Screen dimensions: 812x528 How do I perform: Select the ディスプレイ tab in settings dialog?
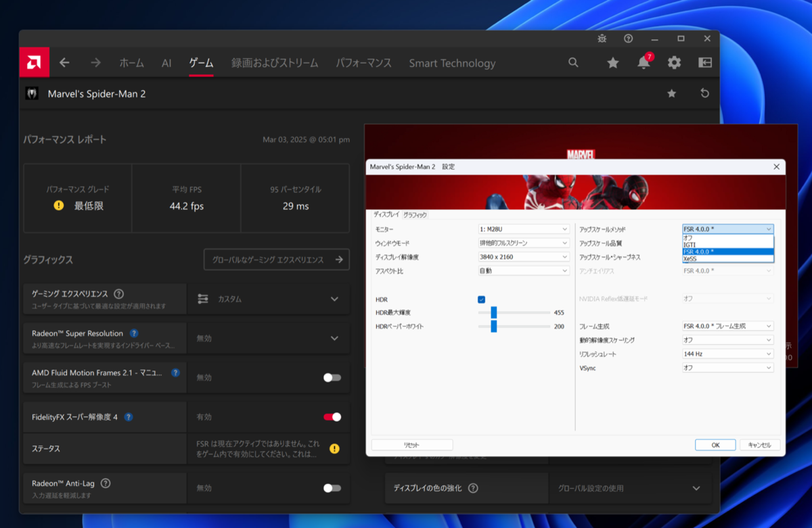click(386, 214)
